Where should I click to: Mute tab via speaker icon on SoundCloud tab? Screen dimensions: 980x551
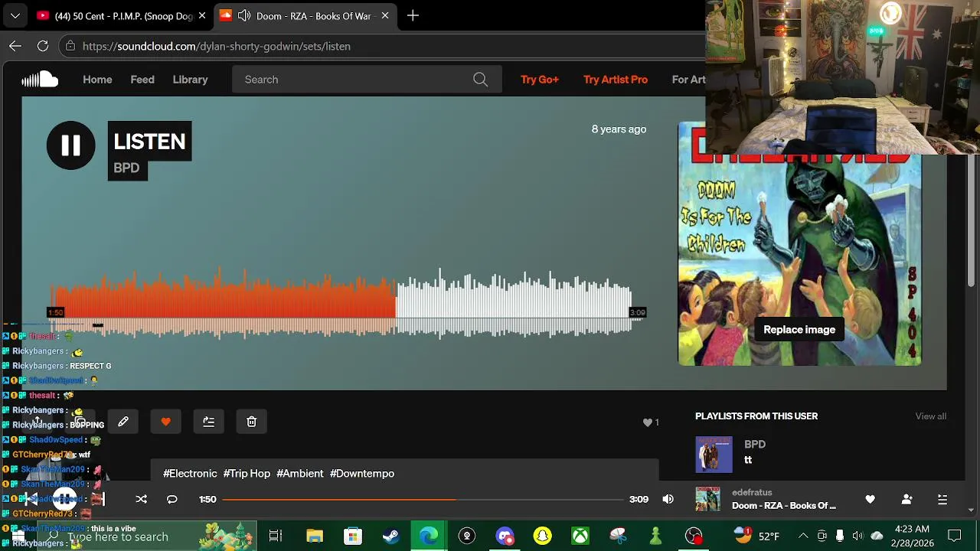[x=244, y=16]
